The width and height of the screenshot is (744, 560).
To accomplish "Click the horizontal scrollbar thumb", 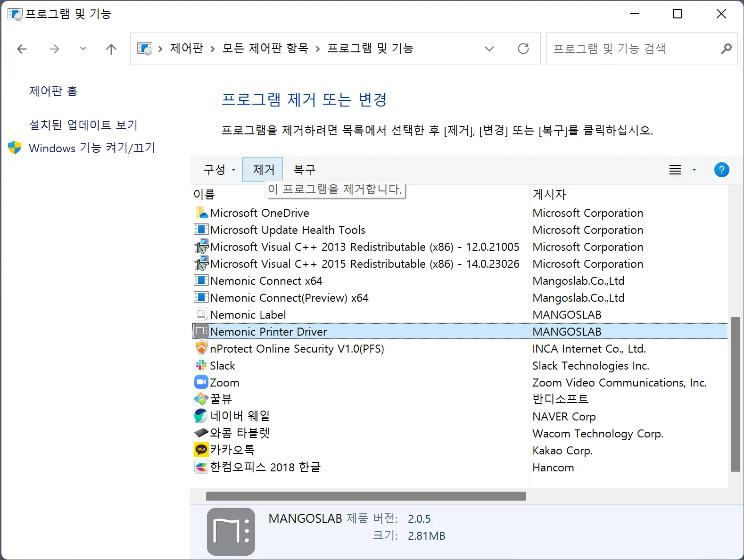I will pos(366,496).
